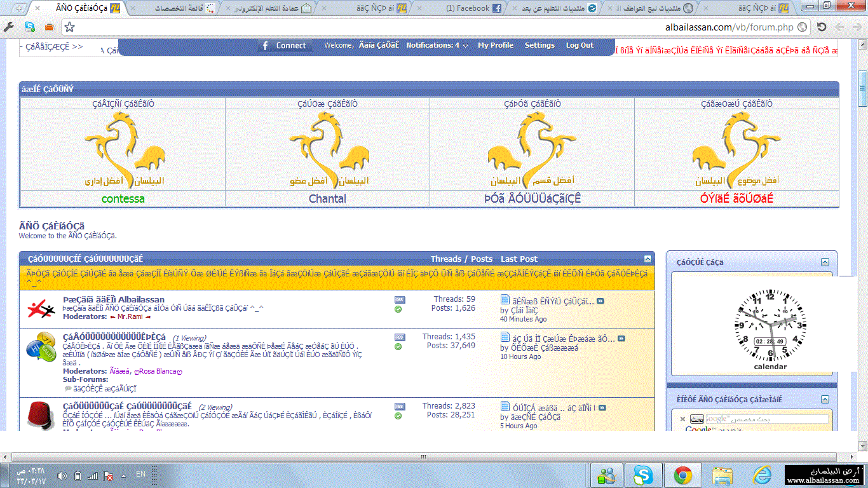Click the X icon beside Google search box
Viewport: 868px width, 488px height.
(682, 419)
